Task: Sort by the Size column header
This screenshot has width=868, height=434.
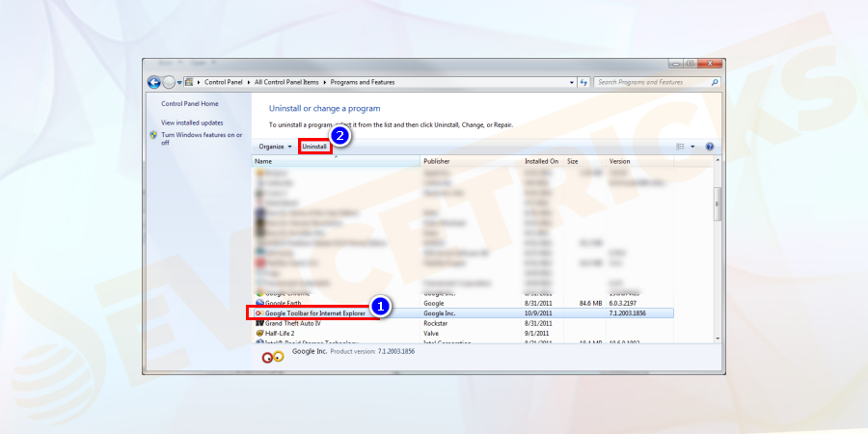Action: coord(584,161)
